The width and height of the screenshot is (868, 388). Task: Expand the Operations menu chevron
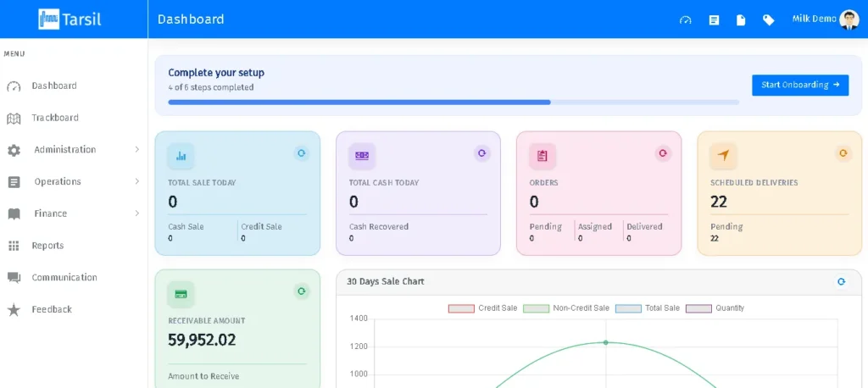click(136, 181)
